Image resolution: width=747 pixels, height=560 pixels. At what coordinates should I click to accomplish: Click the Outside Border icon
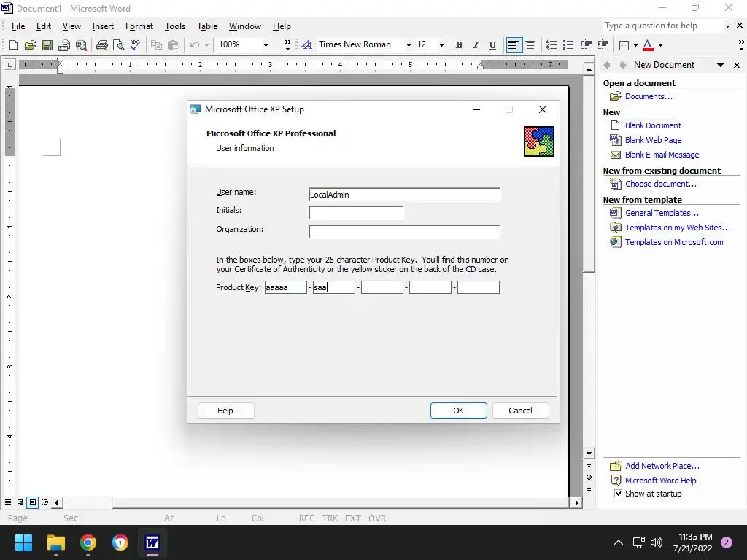tap(624, 45)
